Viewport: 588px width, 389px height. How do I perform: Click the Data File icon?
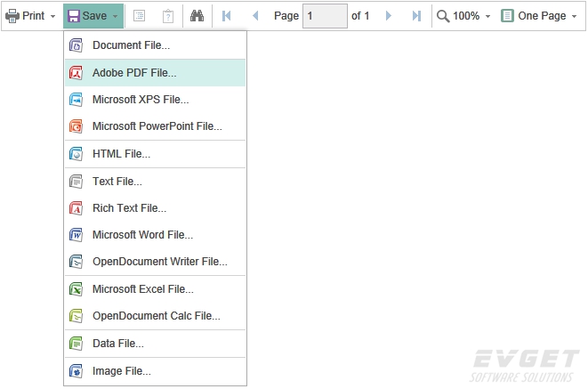pos(77,344)
